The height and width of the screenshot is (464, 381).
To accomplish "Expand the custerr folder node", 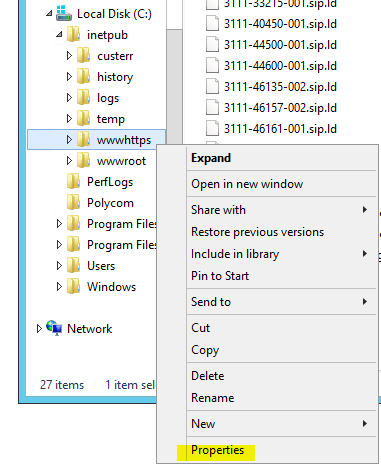I will coord(69,55).
